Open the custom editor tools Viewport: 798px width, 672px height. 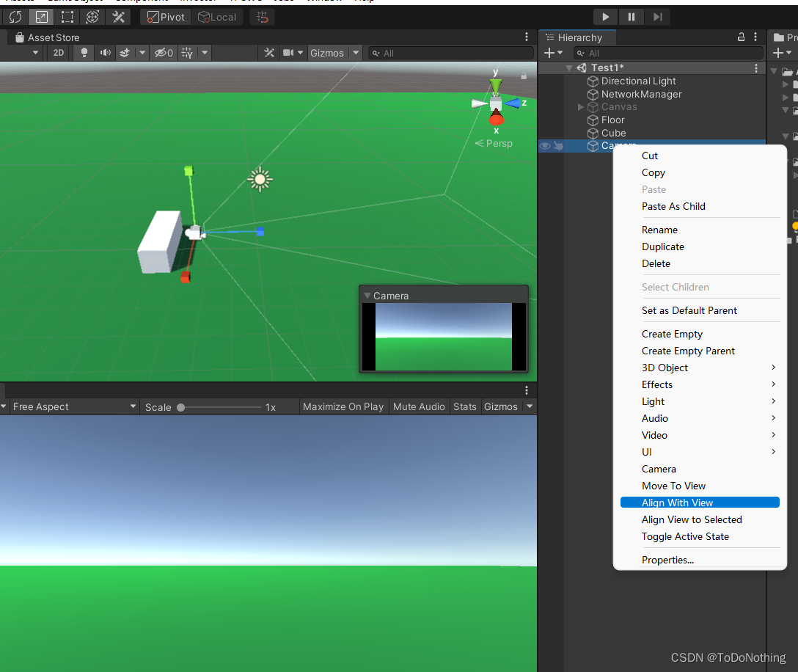[119, 17]
